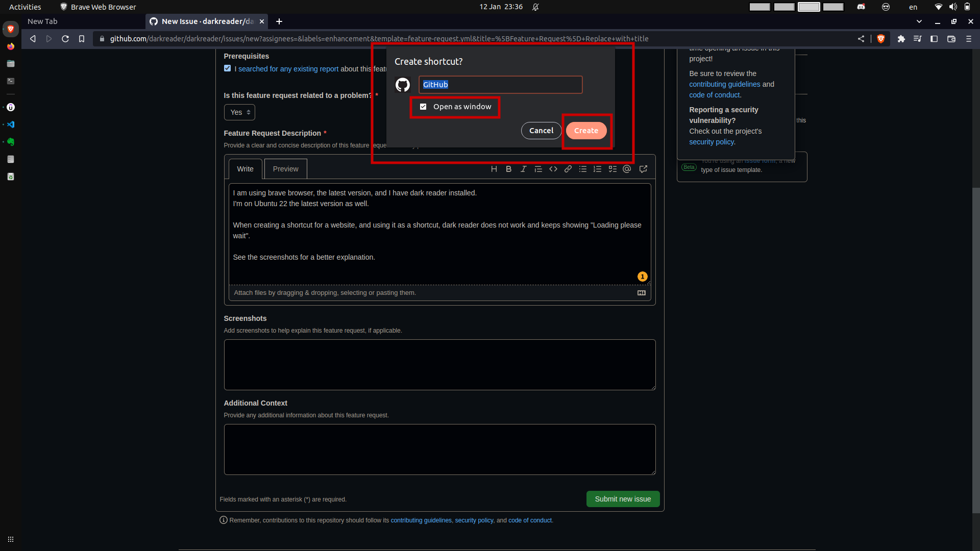
Task: Bookmark this page
Action: pyautogui.click(x=82, y=39)
